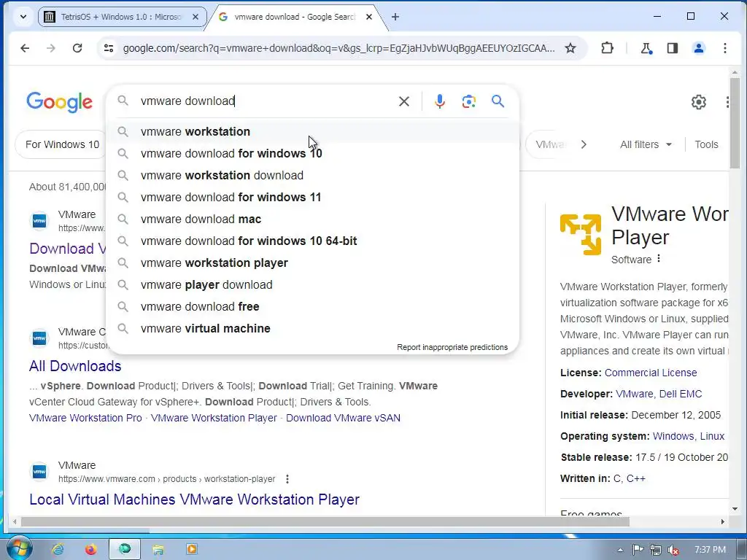
Task: Open Google quick settings gear
Action: (x=698, y=102)
